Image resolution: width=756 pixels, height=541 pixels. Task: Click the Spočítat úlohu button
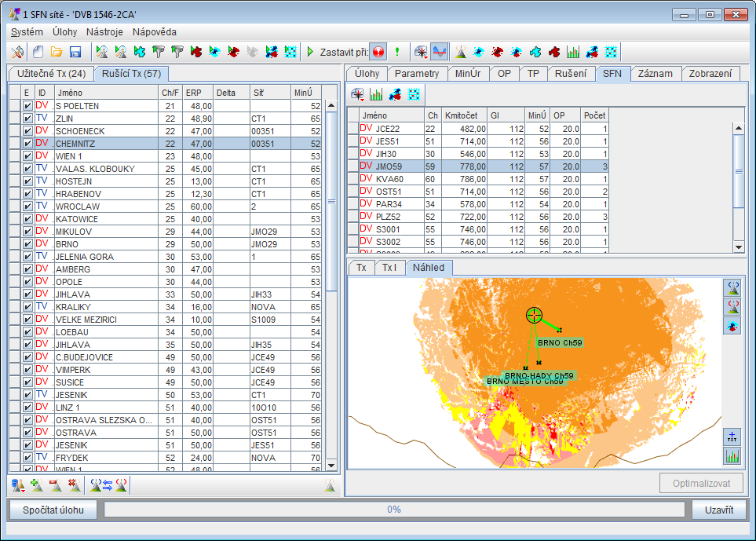click(x=53, y=510)
